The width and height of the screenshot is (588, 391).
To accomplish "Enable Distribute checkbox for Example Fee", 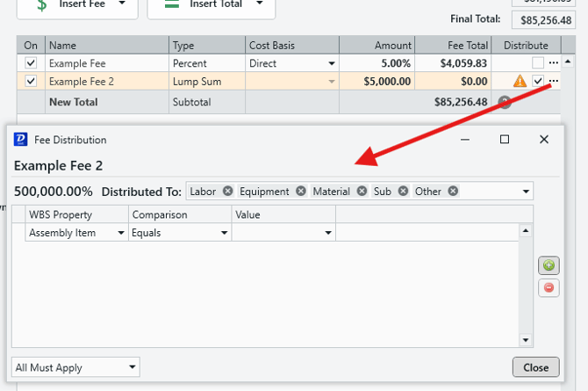I will (x=538, y=63).
